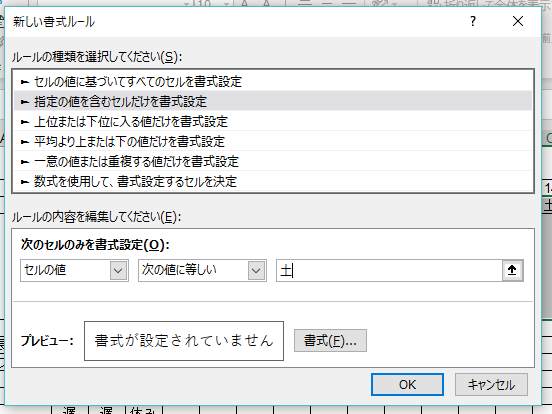Click the range selector collapse arrow icon
This screenshot has height=414, width=552.
tap(512, 270)
